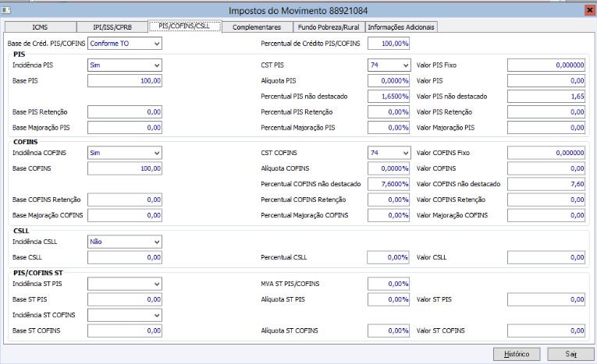Open the Informações Adicionais tab
597x364 pixels.
(401, 27)
